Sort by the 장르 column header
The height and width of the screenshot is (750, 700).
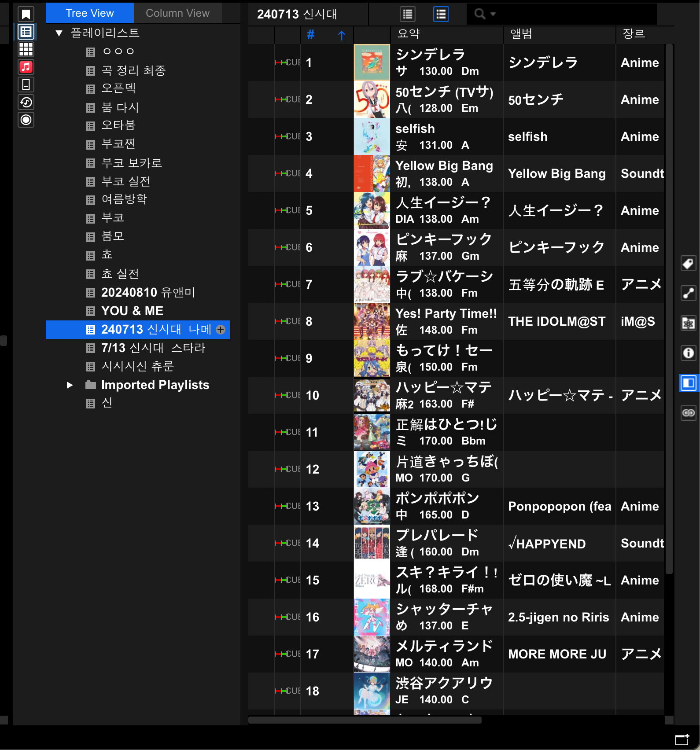click(634, 34)
